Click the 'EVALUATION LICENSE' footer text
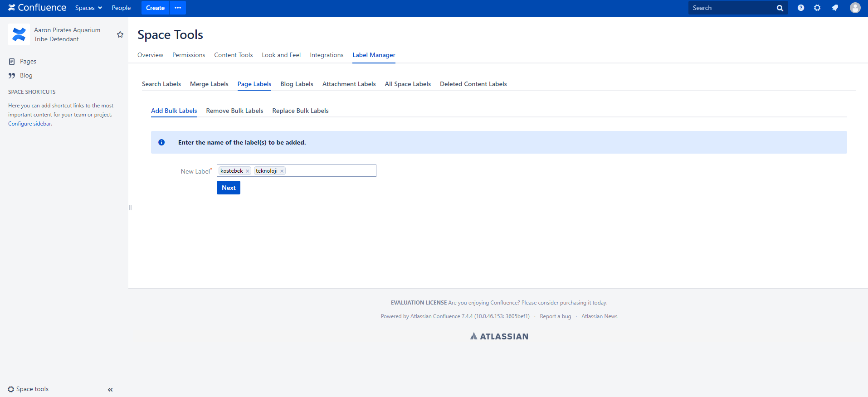This screenshot has height=397, width=868. point(419,303)
